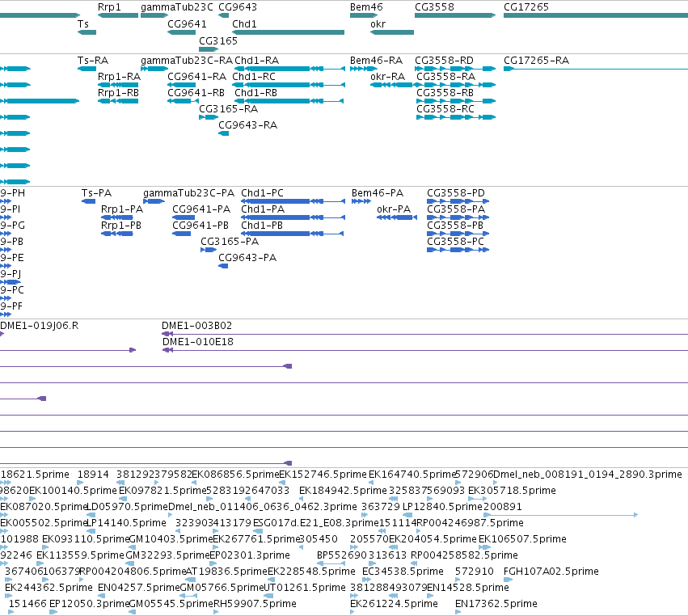The image size is (688, 616).
Task: Click the DME1-019J06.R clone label
Action: pyautogui.click(x=40, y=326)
